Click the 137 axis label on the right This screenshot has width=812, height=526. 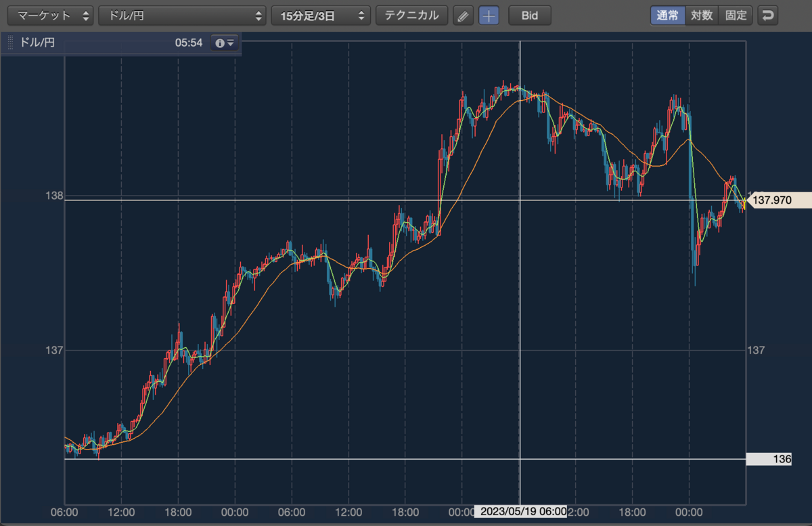tap(756, 350)
